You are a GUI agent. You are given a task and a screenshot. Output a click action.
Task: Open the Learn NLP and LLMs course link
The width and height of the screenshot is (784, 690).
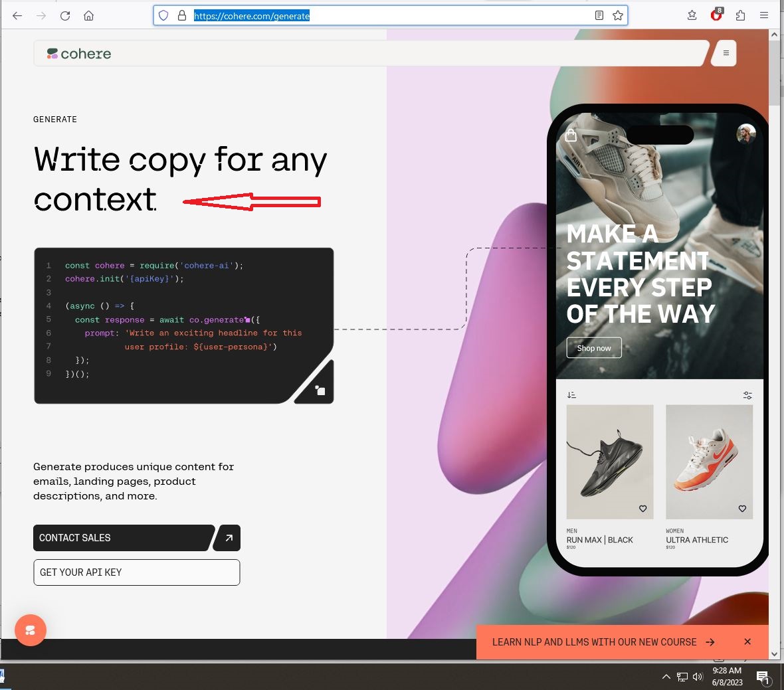[603, 642]
